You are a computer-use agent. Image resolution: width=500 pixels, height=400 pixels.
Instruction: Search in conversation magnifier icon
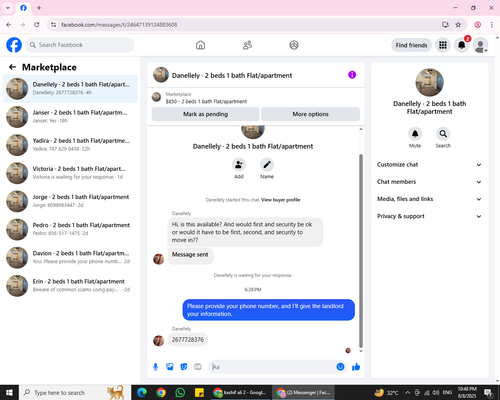(x=443, y=134)
